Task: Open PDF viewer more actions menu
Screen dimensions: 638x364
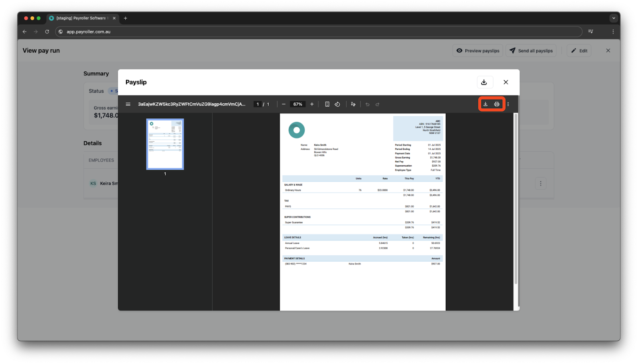Action: click(x=508, y=104)
